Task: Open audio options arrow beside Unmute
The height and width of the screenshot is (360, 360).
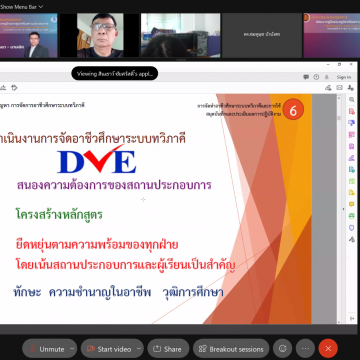Action: click(72, 349)
